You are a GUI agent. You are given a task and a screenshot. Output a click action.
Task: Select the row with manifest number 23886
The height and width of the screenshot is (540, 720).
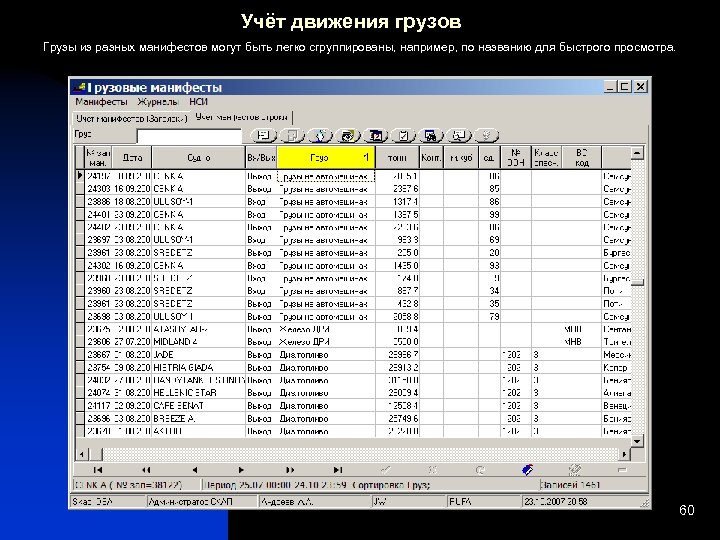(354, 202)
